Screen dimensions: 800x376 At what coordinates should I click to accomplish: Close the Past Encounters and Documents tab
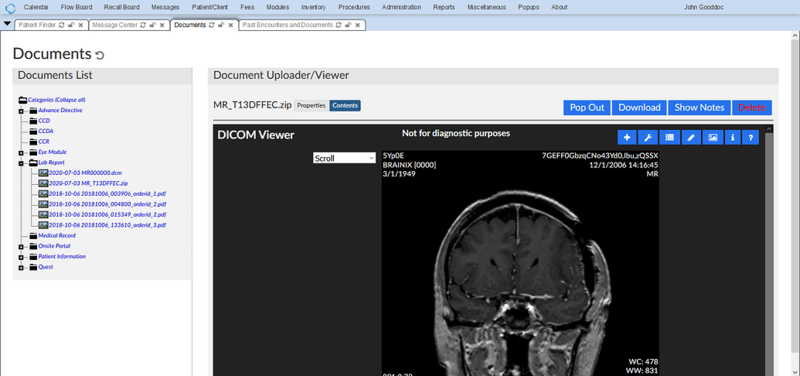[x=358, y=25]
